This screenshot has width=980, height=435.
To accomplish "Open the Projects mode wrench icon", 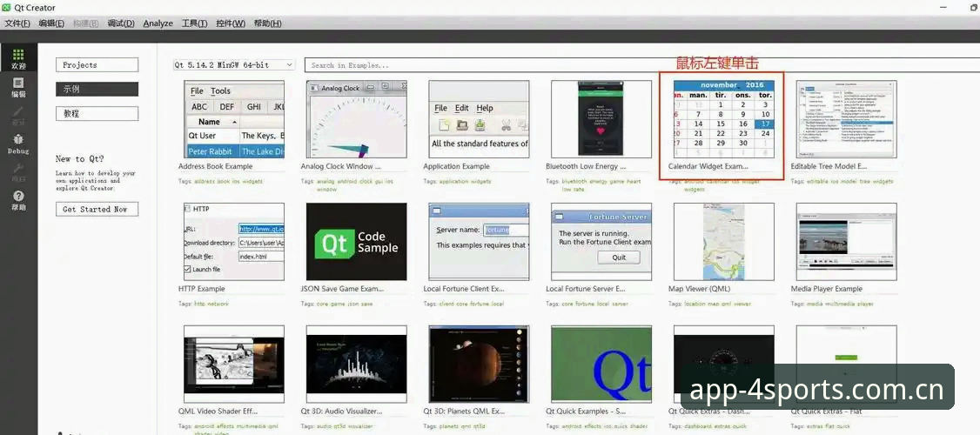I will (19, 172).
